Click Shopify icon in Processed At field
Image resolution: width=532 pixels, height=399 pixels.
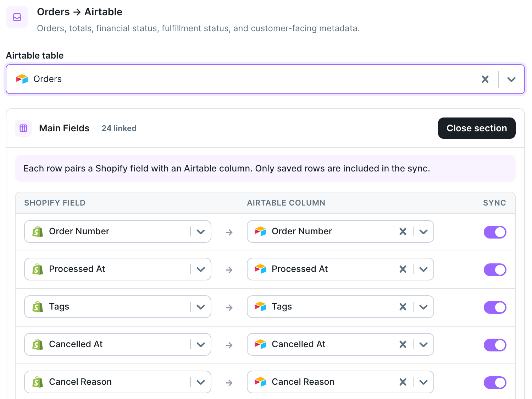[38, 269]
